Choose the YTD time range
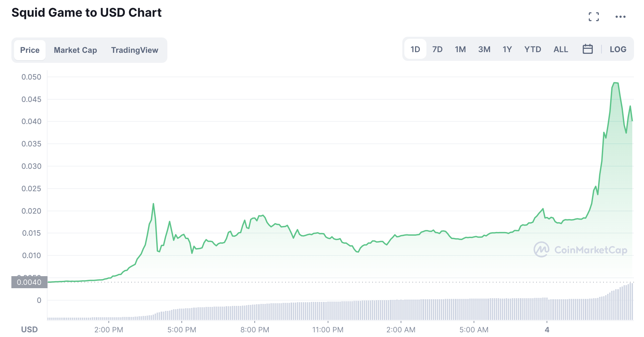 (x=533, y=49)
